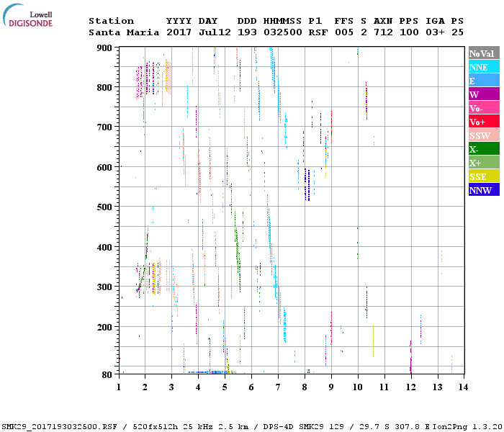Click the 200 label on height axis
Image resolution: width=504 pixels, height=432 pixels.
click(104, 327)
